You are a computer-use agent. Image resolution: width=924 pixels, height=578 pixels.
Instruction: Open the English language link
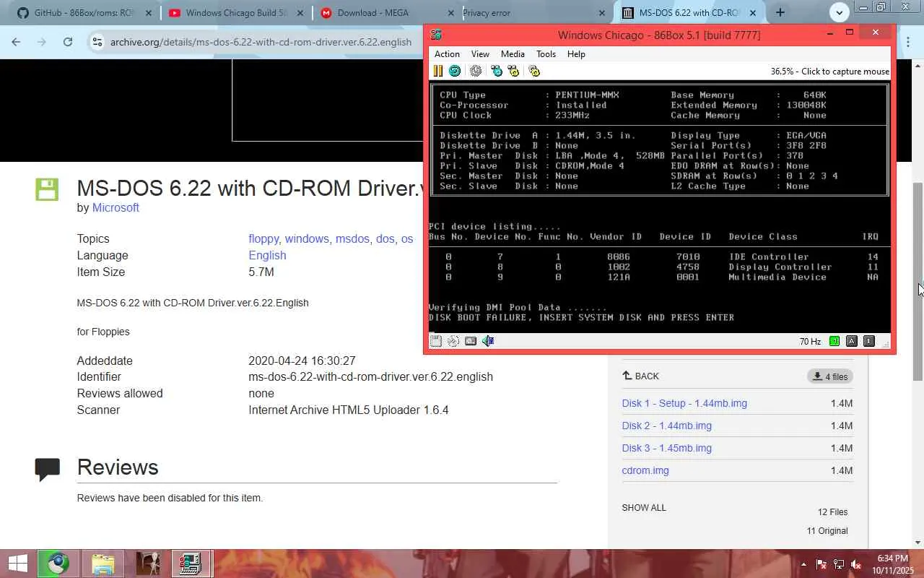[x=267, y=255]
